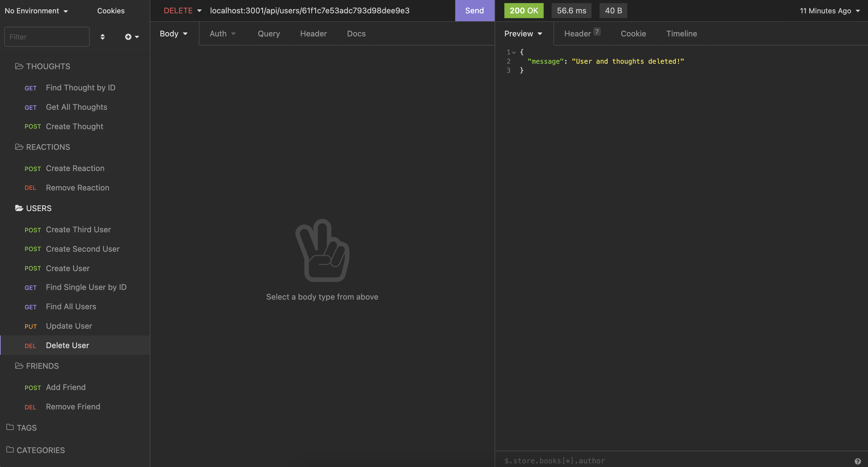Open the Preview mode dropdown
Screen dimensions: 868x467
pyautogui.click(x=523, y=34)
